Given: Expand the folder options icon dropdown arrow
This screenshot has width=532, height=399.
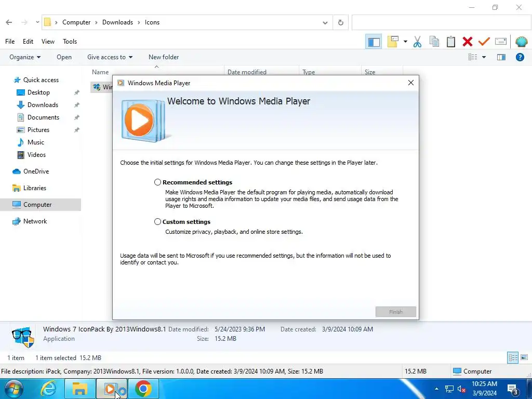Looking at the screenshot, I should 405,42.
